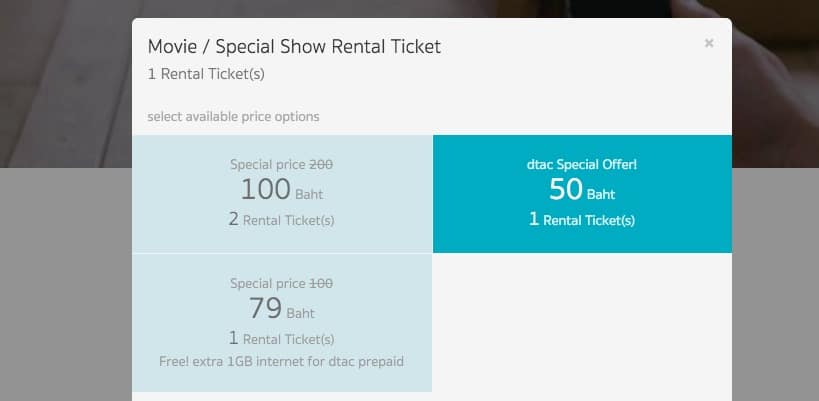Click '1 Rental Ticket(s)' inside the 79 Baht tile

[x=282, y=339]
